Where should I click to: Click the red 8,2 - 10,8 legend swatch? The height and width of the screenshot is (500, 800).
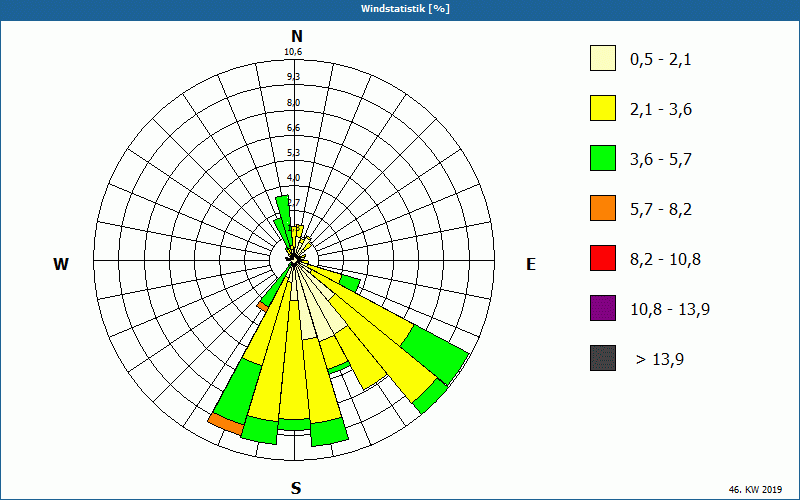tap(603, 258)
